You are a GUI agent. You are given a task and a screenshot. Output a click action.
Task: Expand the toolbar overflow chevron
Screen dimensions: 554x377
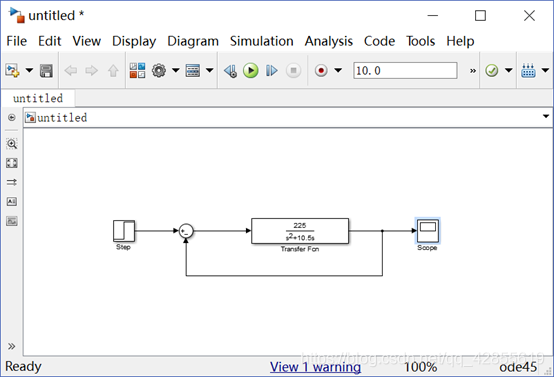click(472, 71)
